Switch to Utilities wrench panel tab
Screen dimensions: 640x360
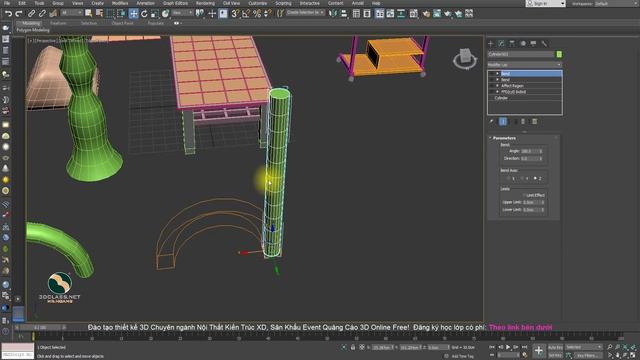click(x=544, y=43)
